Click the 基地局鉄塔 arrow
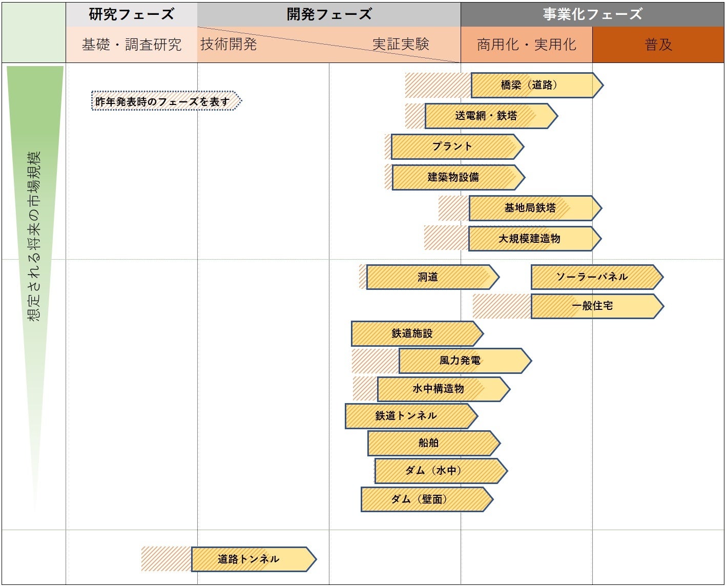The height and width of the screenshot is (588, 727). [535, 208]
